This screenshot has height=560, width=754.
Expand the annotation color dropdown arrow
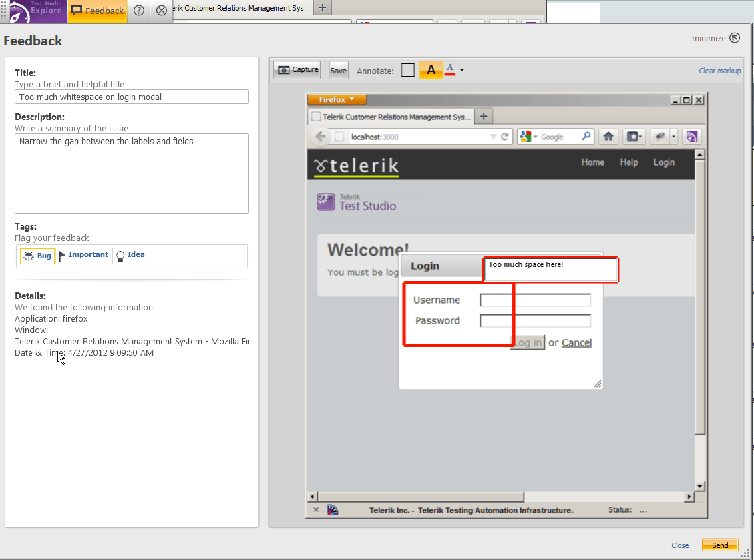pos(462,70)
